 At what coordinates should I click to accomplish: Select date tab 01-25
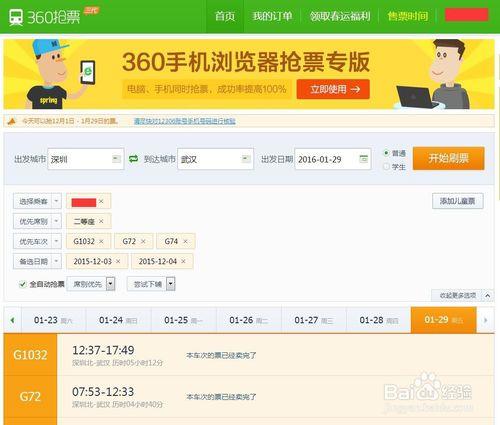(x=184, y=320)
